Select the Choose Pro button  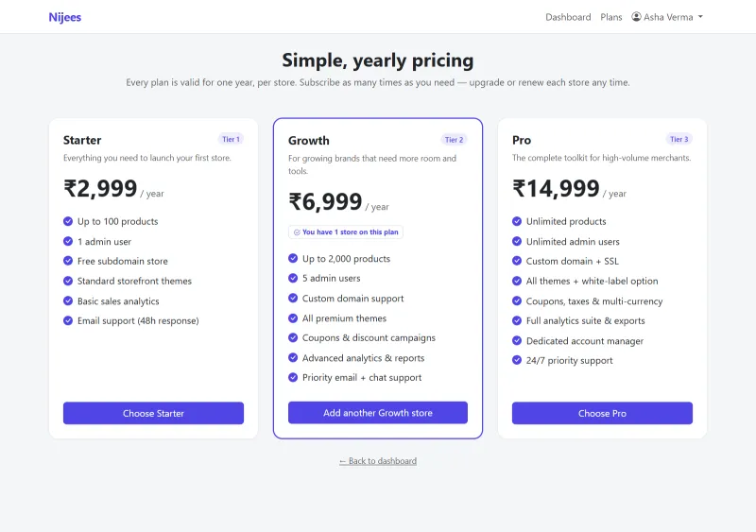click(x=602, y=413)
